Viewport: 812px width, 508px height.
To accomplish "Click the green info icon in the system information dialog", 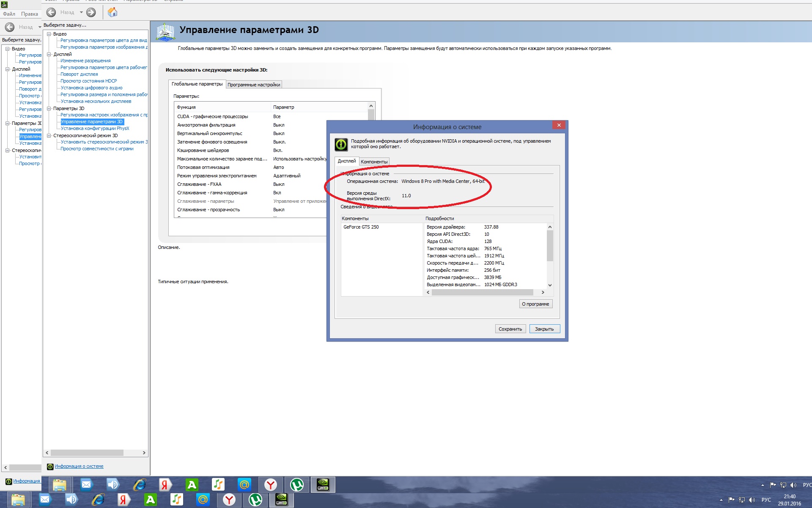I will pos(341,144).
